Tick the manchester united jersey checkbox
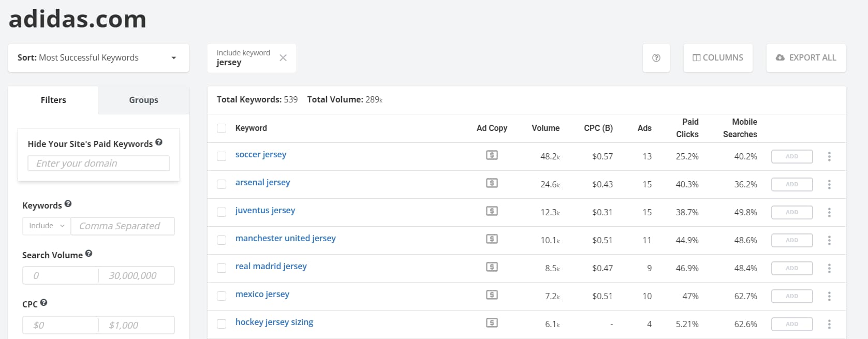Screen dimensions: 868x339 [222, 240]
